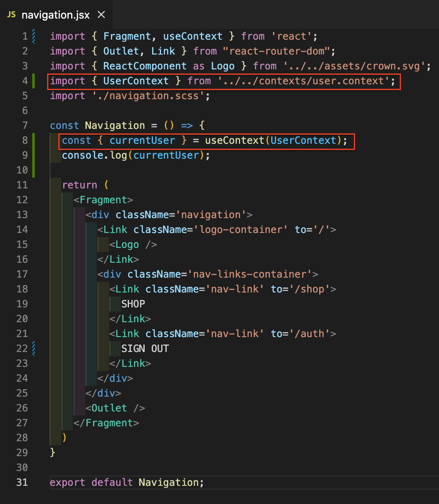Click the 'logo-container' className string

click(240, 230)
